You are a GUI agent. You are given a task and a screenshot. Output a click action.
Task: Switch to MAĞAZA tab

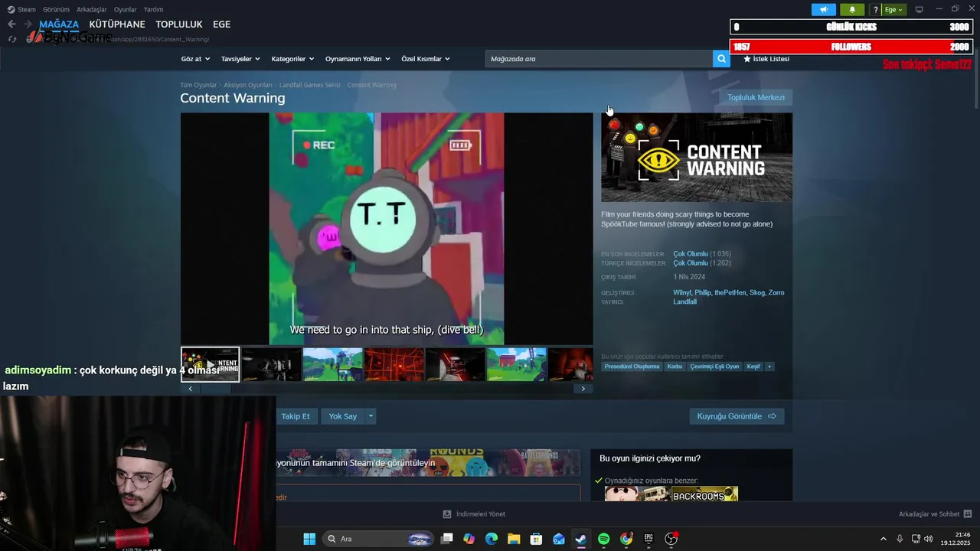(x=59, y=24)
